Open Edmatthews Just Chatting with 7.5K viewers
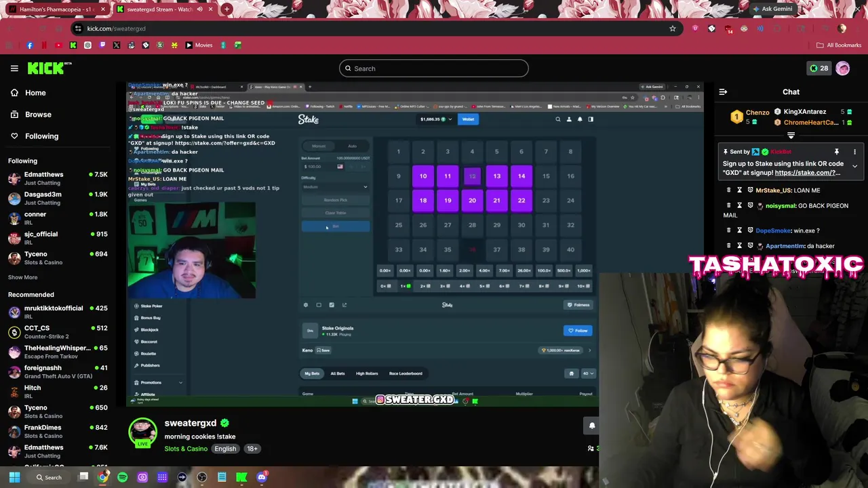The width and height of the screenshot is (868, 488). pos(58,179)
